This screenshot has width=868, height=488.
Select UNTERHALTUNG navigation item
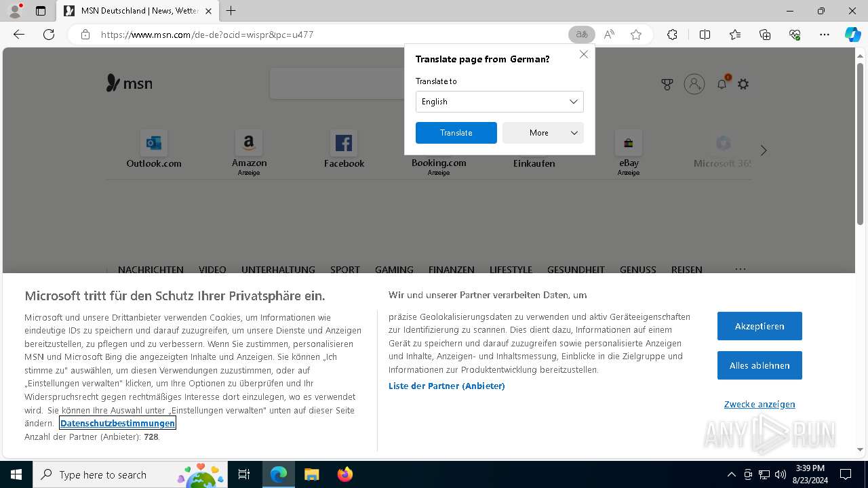click(278, 269)
